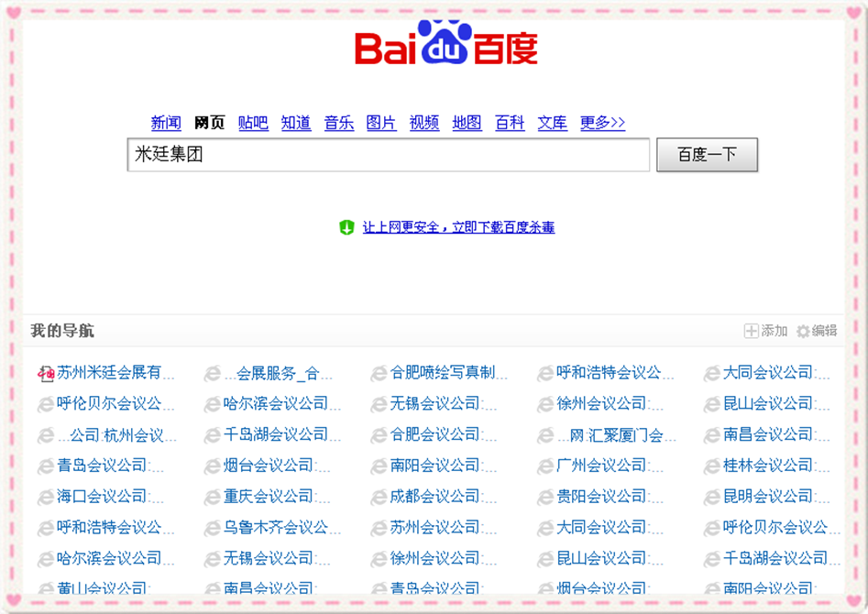Show more categories via 更多>>
868x614 pixels.
[603, 123]
